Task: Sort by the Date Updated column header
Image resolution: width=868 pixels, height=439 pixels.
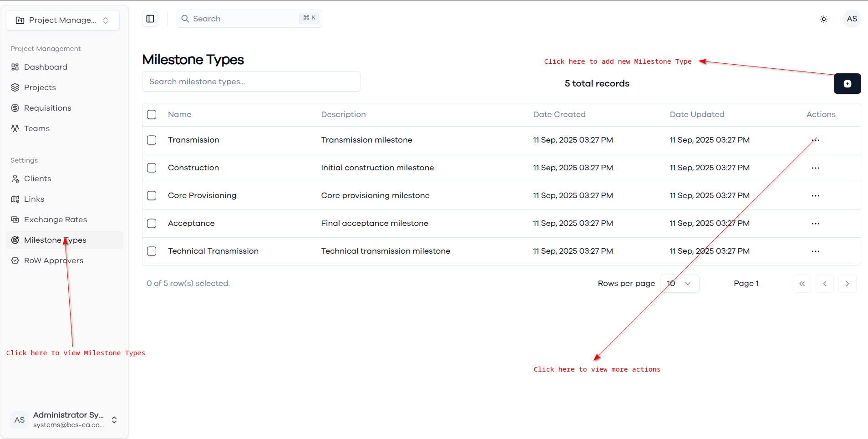Action: click(697, 114)
